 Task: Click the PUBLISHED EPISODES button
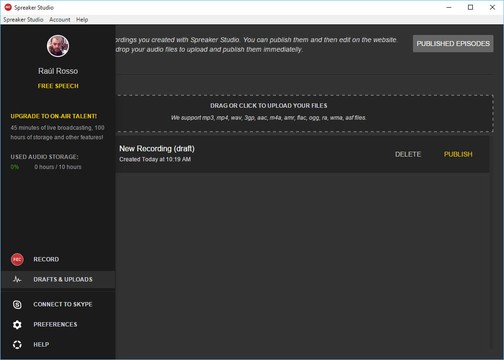click(453, 44)
